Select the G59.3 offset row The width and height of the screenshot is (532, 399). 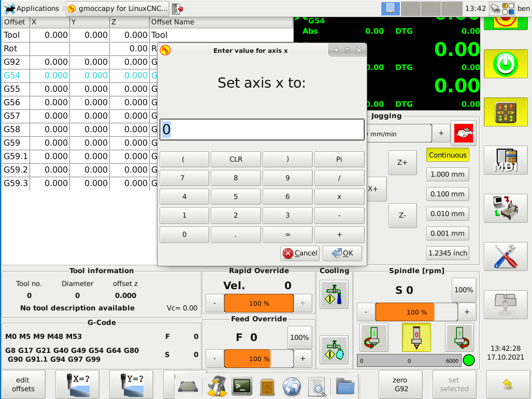pos(80,183)
